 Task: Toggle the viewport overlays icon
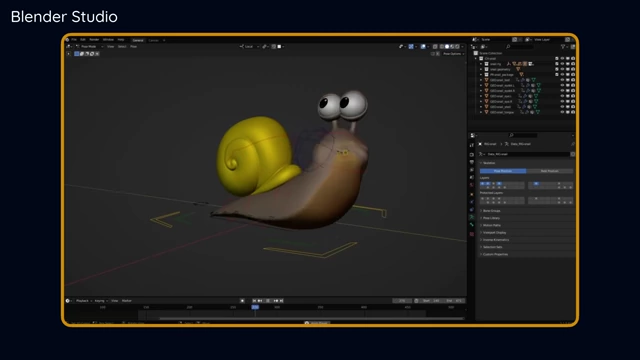point(423,47)
